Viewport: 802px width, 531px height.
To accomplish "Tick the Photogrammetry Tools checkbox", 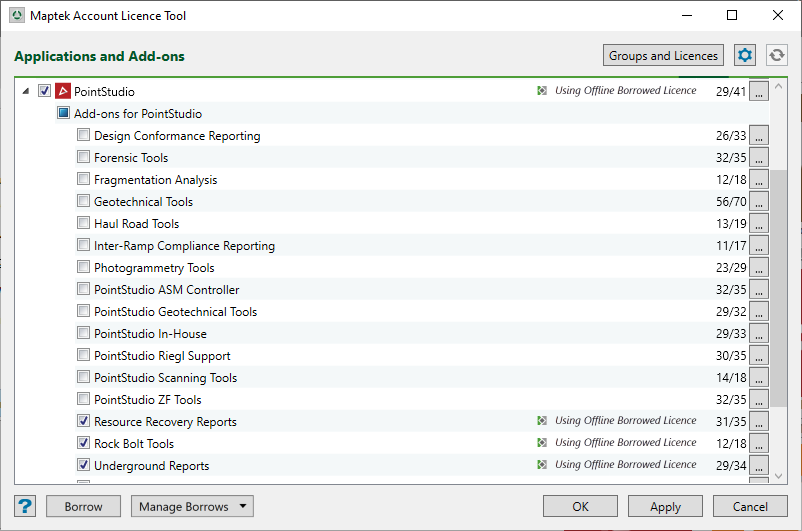I will click(x=83, y=267).
